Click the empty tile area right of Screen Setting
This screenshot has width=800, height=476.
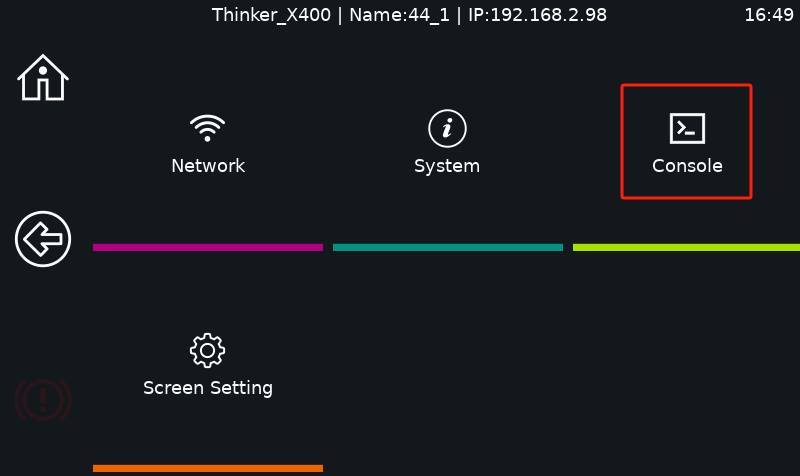point(447,370)
